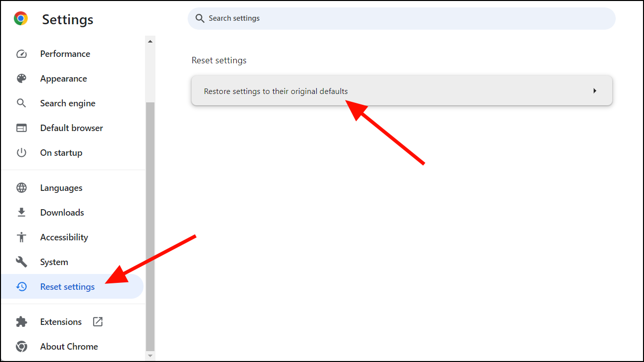Click the Languages globe icon
This screenshot has height=362, width=644.
(22, 187)
